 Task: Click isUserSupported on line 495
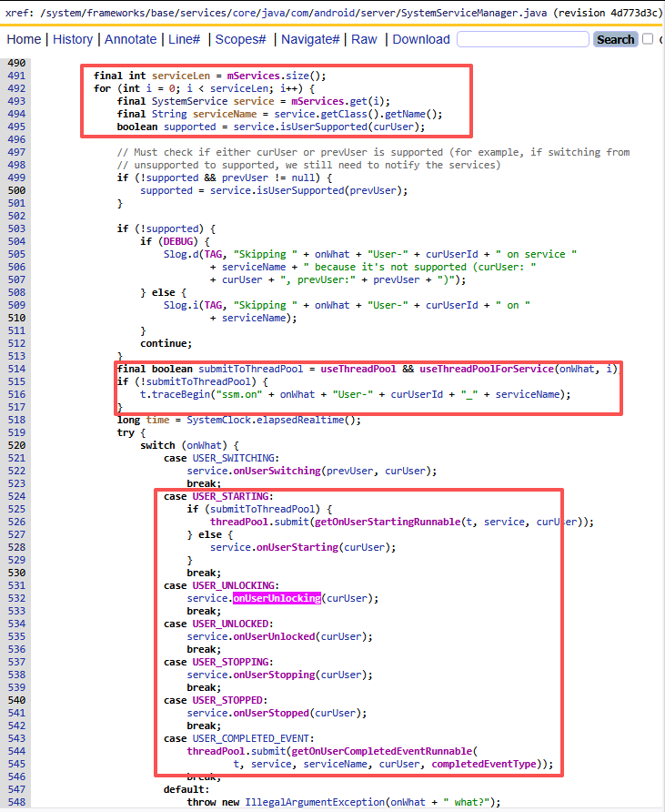[x=324, y=127]
